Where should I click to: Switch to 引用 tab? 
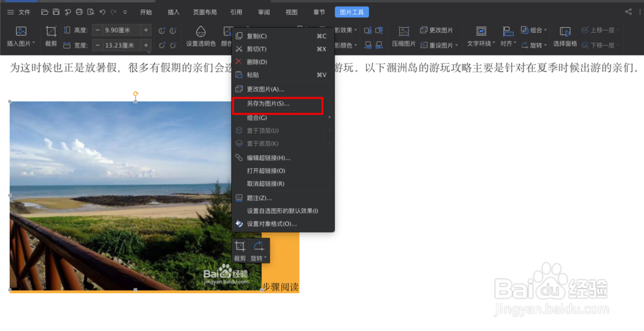236,12
